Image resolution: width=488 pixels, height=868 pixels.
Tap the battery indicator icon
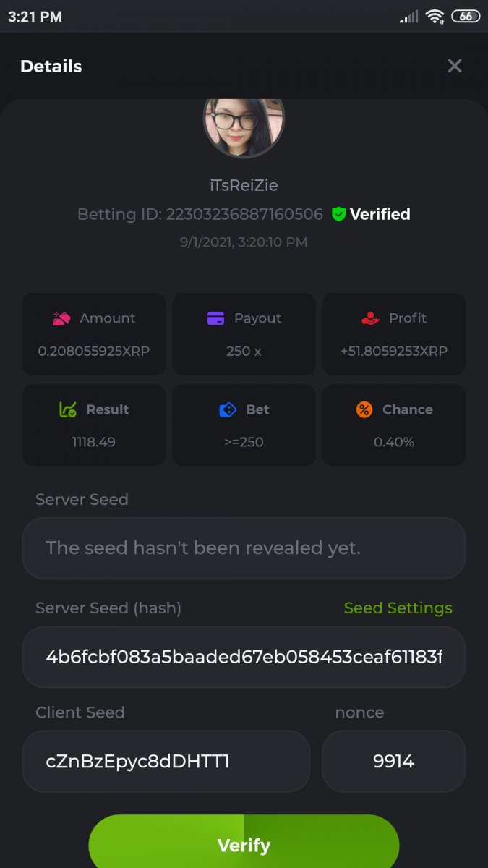[x=466, y=16]
